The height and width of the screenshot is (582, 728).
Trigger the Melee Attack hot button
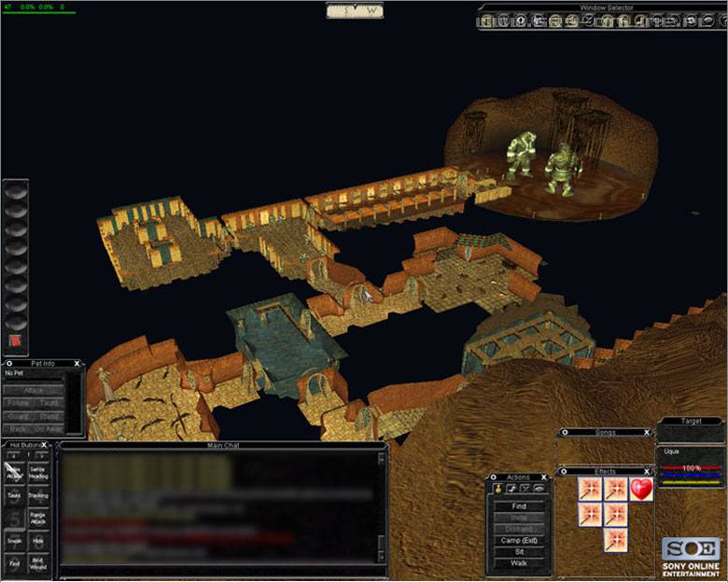(x=14, y=473)
